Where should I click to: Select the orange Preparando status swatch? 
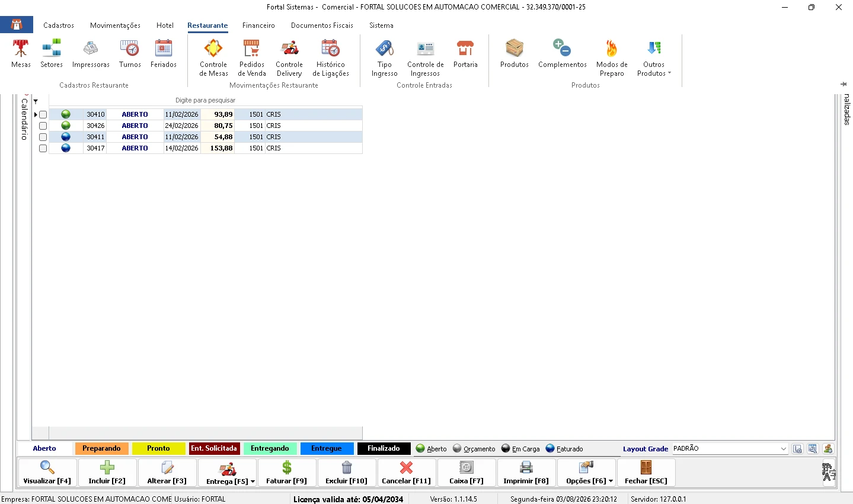pos(101,449)
